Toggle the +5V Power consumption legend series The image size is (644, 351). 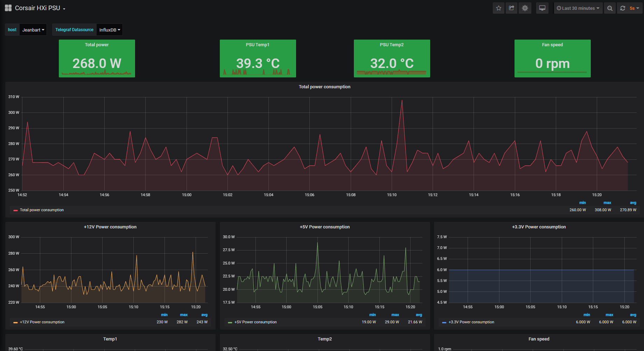tap(255, 322)
